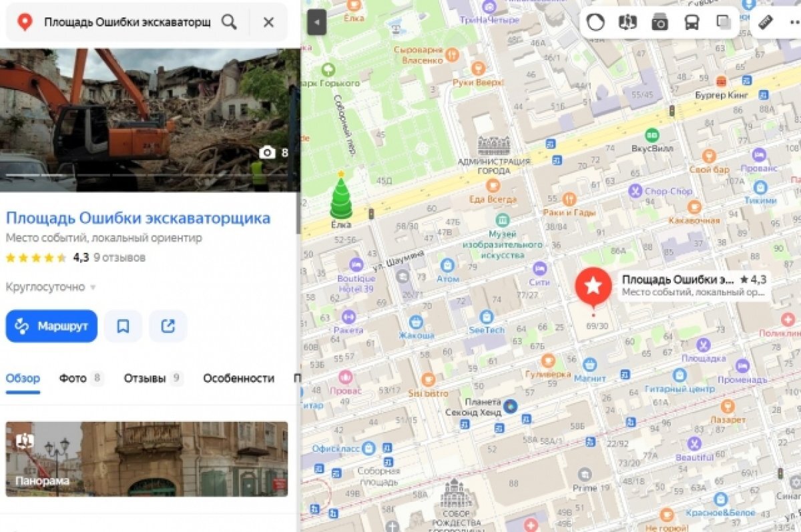Select the Парк Горького park icon
This screenshot has height=532, width=801.
328,69
